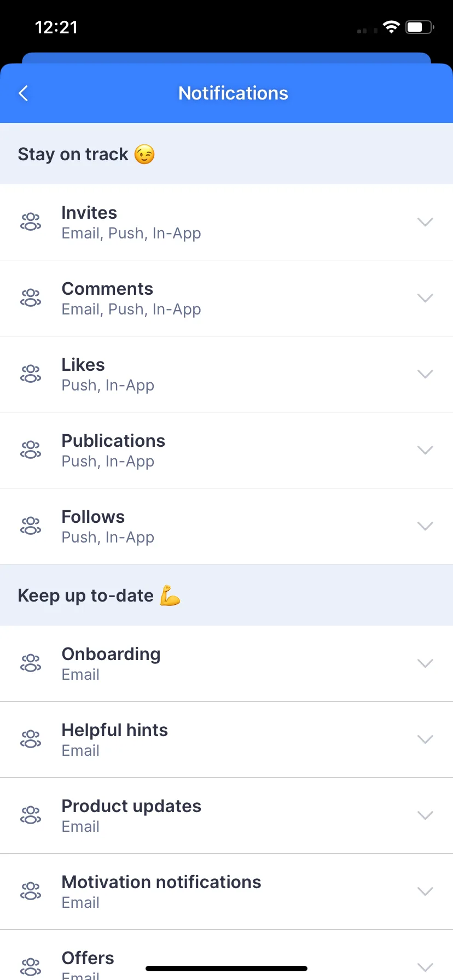The height and width of the screenshot is (980, 453).
Task: Tap the people icon beside Helpful hints
Action: click(31, 739)
